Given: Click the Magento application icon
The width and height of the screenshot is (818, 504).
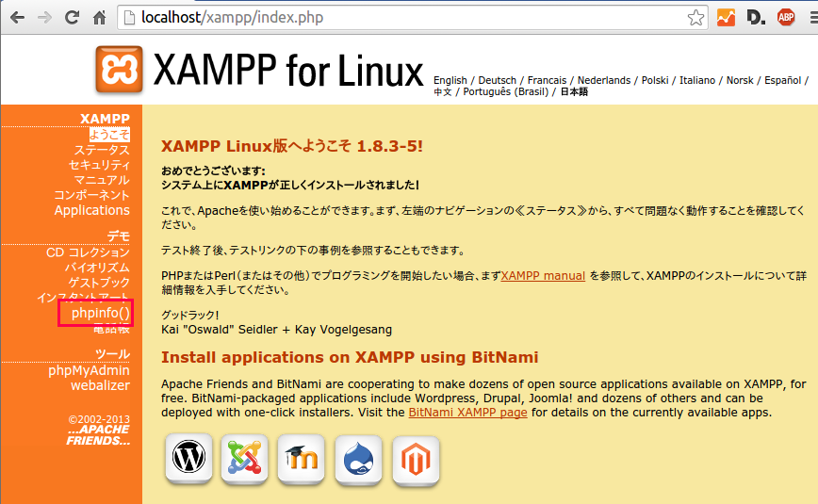Looking at the screenshot, I should pos(416,460).
